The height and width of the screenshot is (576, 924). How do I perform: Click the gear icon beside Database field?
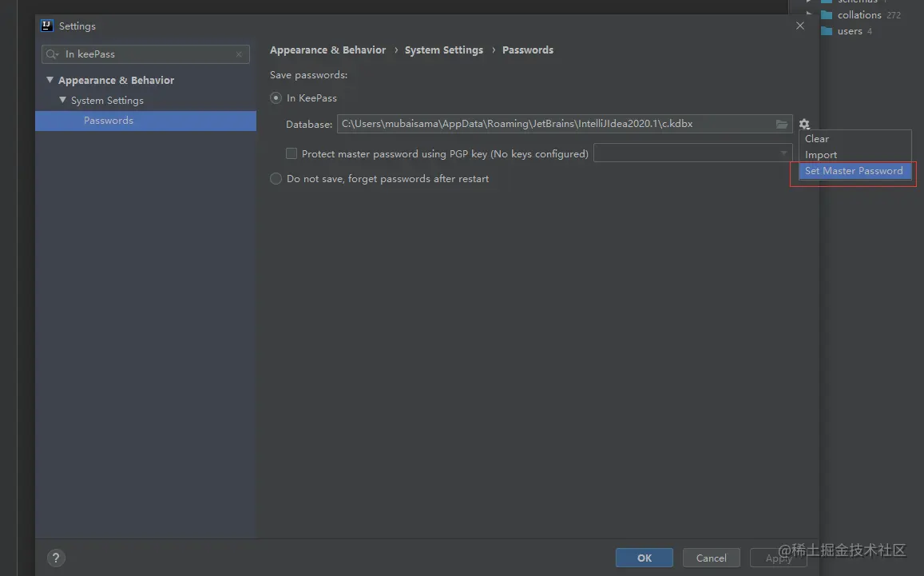point(803,124)
